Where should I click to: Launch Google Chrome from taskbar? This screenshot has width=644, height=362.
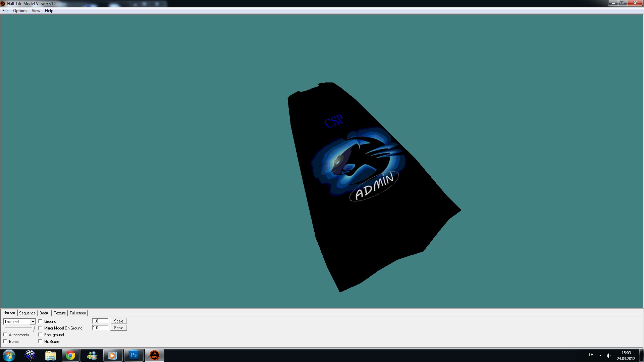pos(70,355)
